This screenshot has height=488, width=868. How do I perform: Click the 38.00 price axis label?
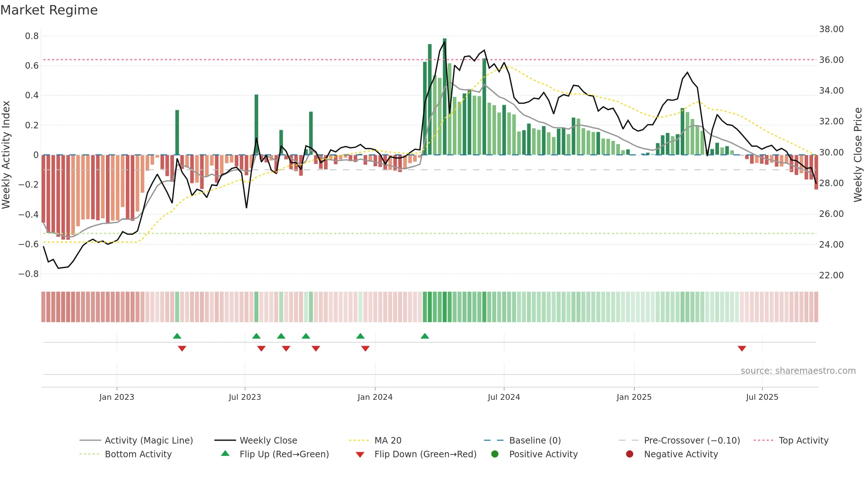[x=831, y=29]
